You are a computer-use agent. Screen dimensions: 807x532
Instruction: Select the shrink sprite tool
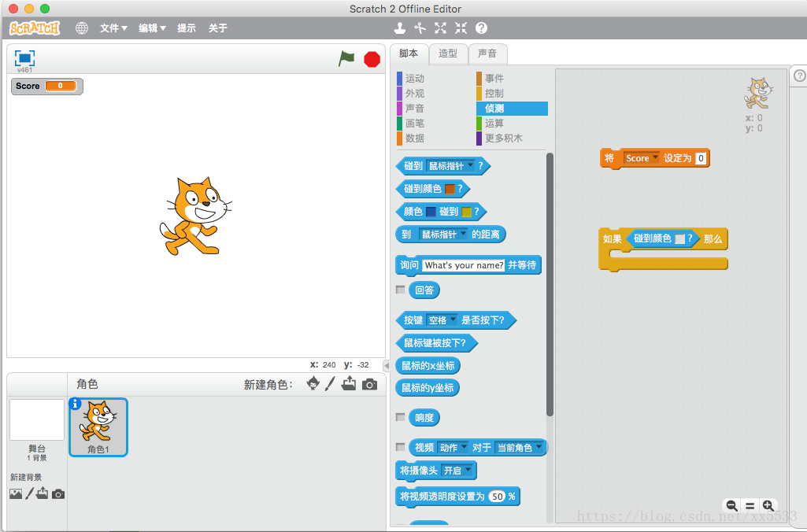pyautogui.click(x=461, y=28)
